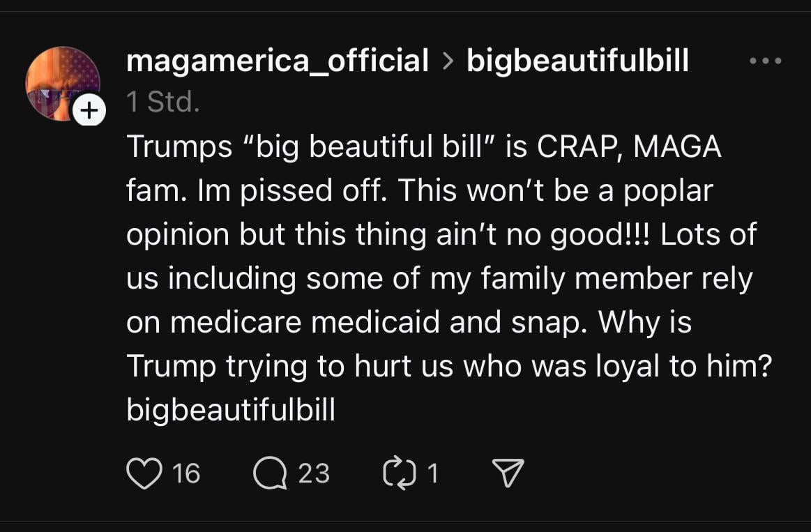The height and width of the screenshot is (532, 811).
Task: Click the "1 Std." post timestamp
Action: click(x=163, y=101)
